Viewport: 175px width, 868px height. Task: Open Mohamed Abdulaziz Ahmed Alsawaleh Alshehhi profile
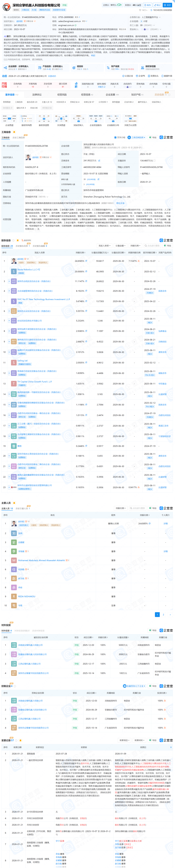click(41, 560)
